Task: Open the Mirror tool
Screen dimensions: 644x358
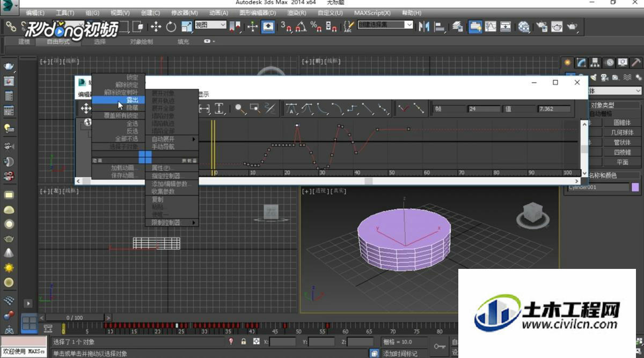Action: [x=424, y=26]
